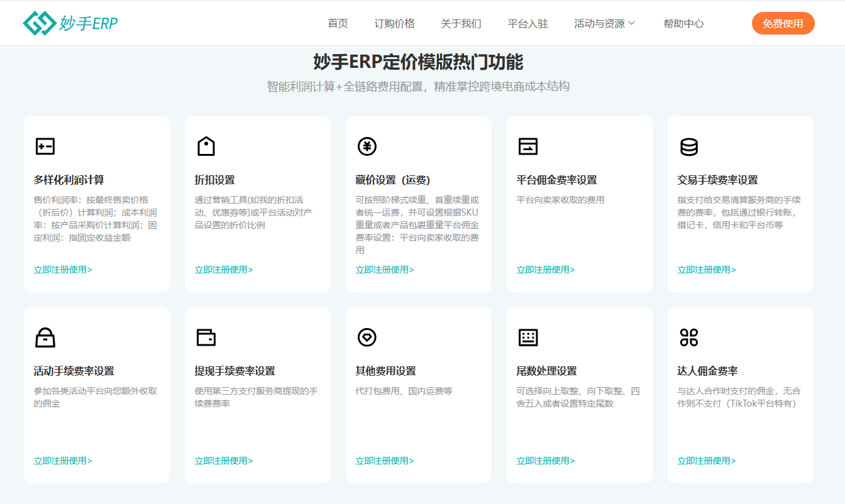Open the 首页 nav item
This screenshot has height=504, width=845.
338,23
